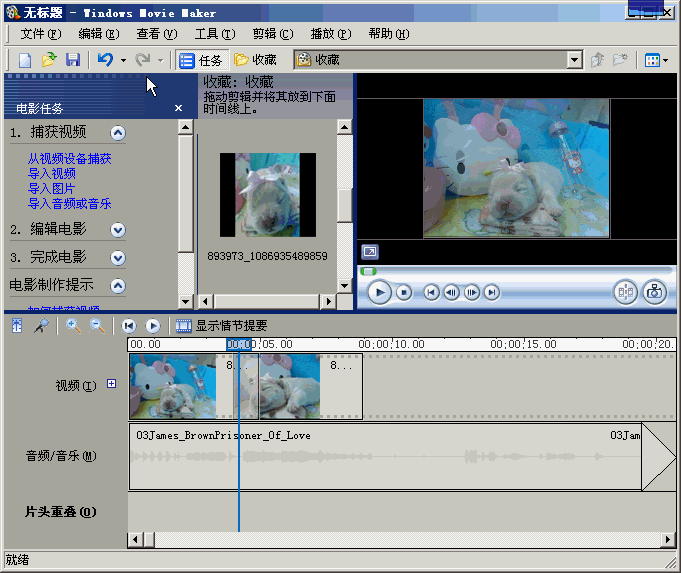Zoom in on the timeline

coord(74,325)
